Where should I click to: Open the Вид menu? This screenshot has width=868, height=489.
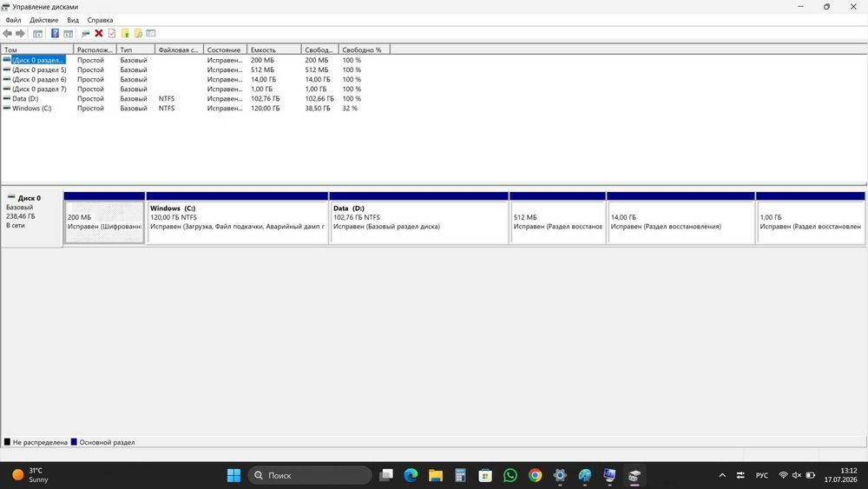click(x=73, y=20)
